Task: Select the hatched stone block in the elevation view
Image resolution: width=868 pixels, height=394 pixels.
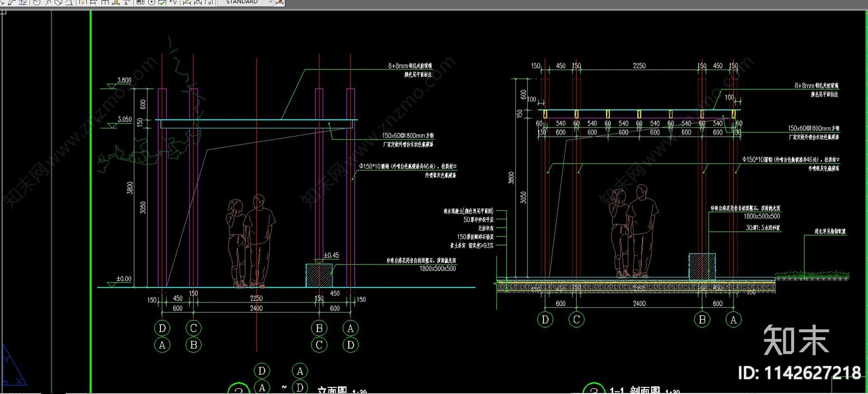Action: [x=319, y=275]
